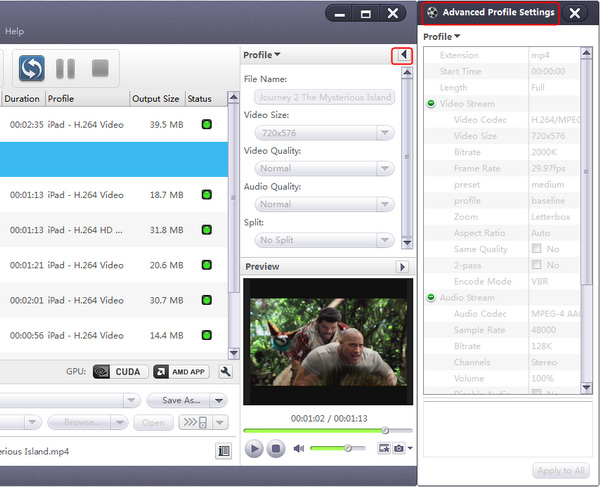Image resolution: width=600 pixels, height=487 pixels.
Task: Enable the 2-pass checkbox
Action: (x=537, y=265)
